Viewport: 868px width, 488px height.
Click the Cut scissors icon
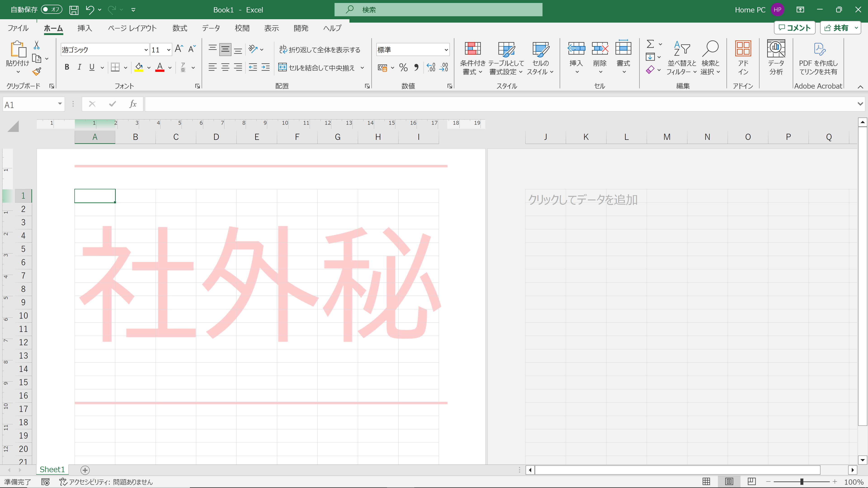point(36,45)
